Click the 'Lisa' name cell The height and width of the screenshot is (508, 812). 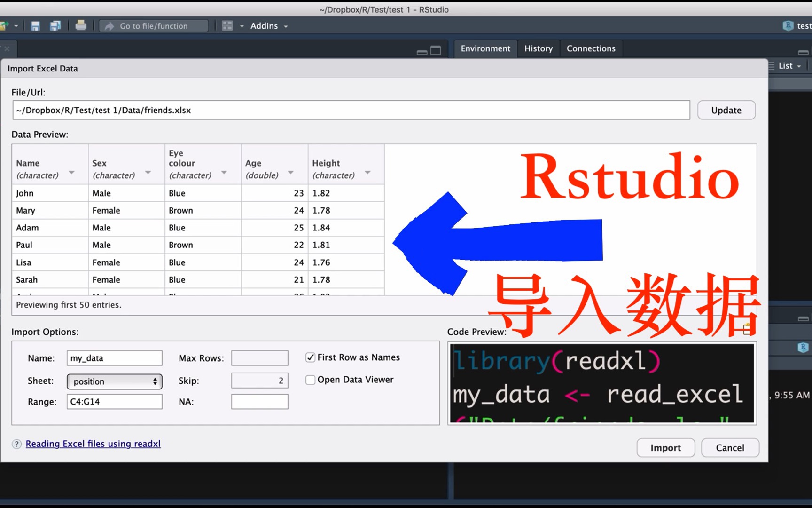pyautogui.click(x=50, y=262)
